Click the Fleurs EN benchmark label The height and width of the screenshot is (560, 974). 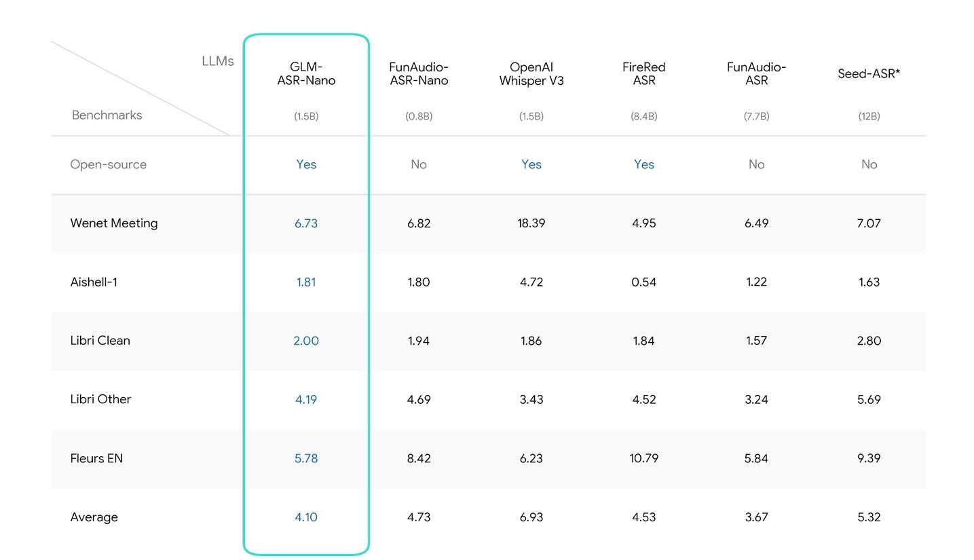pyautogui.click(x=96, y=458)
